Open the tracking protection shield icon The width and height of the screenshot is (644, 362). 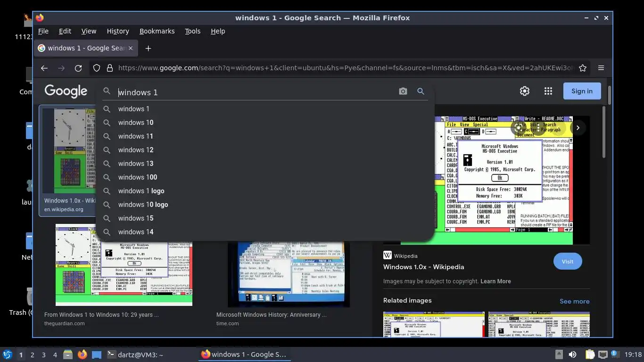click(x=97, y=68)
